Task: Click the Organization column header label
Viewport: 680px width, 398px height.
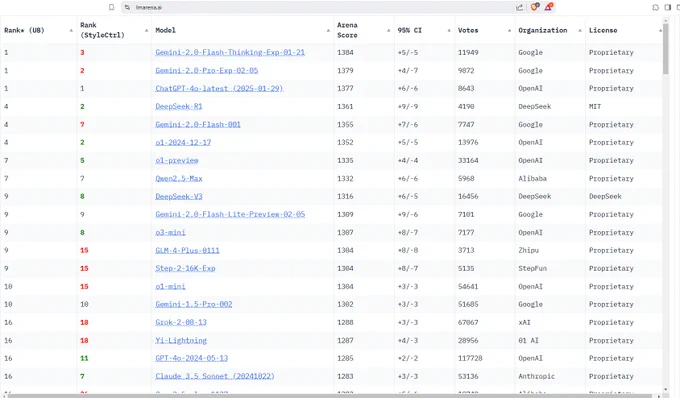Action: 543,30
